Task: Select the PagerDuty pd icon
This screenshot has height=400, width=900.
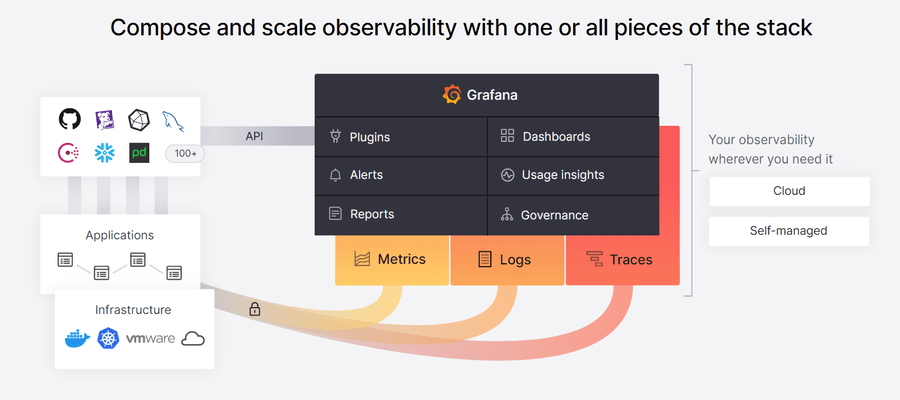Action: point(139,153)
